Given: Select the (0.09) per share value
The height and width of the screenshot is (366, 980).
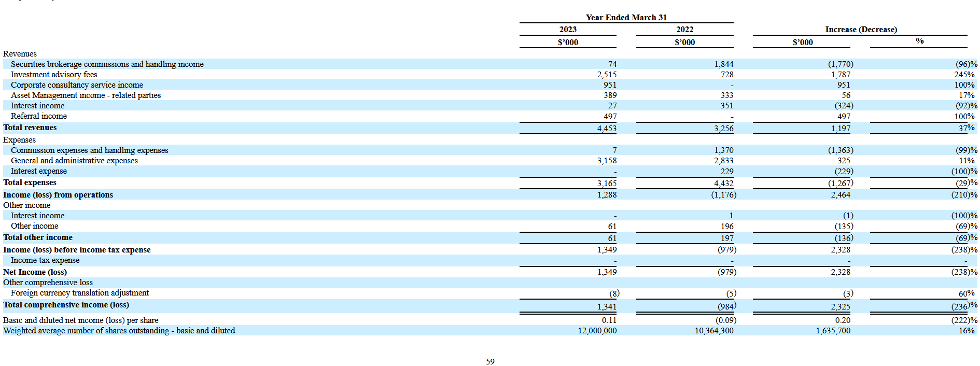Looking at the screenshot, I should pyautogui.click(x=726, y=320).
